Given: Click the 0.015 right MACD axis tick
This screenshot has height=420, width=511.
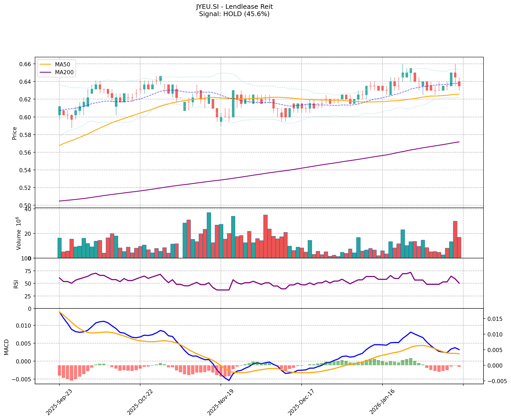Looking at the screenshot, I should point(495,319).
